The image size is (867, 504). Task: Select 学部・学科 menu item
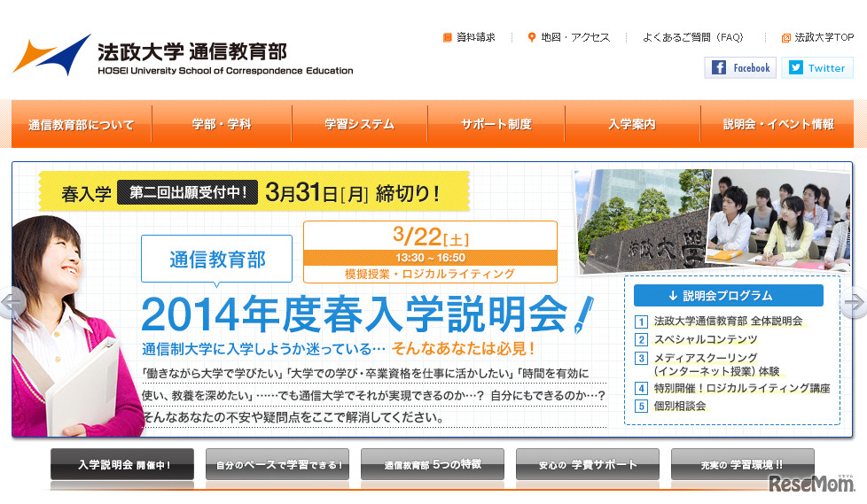(x=222, y=125)
